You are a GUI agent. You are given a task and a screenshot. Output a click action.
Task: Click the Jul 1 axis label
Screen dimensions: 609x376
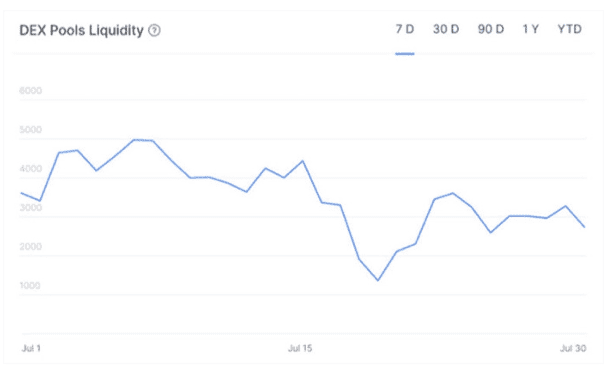(x=31, y=348)
